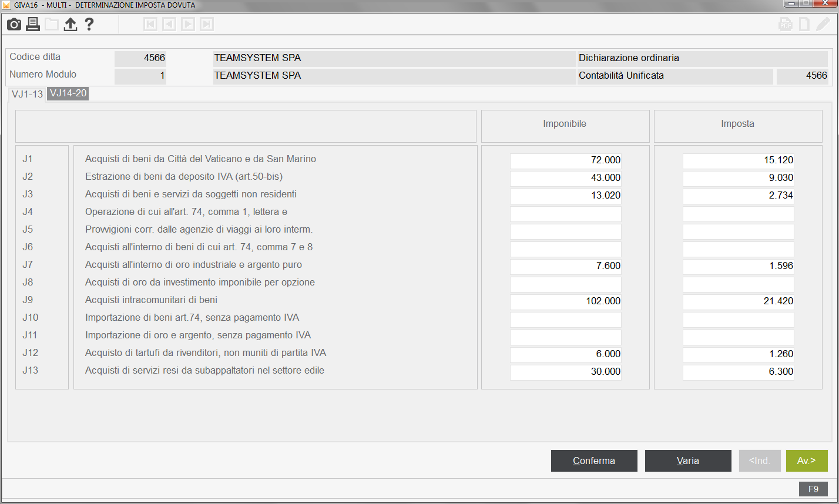The image size is (839, 504).
Task: Click the upload arrow icon
Action: pos(71,24)
